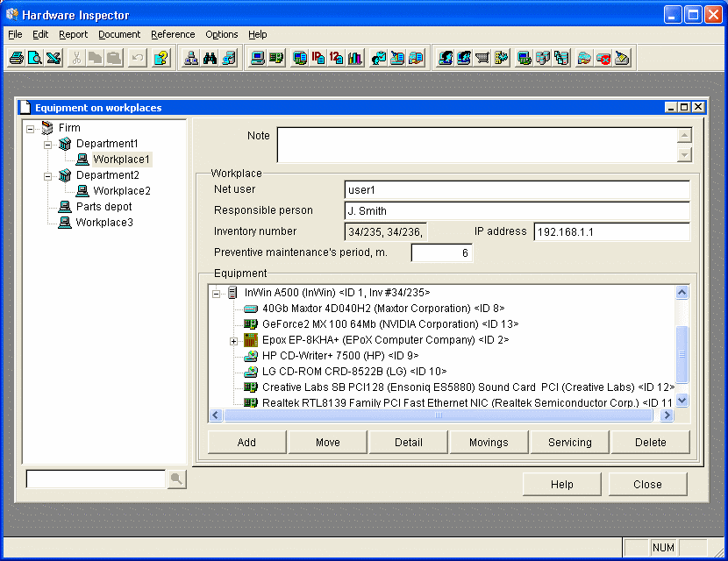Screen dimensions: 728x561
Task: Collapse the InWin A500 equipment node
Action: pos(216,294)
